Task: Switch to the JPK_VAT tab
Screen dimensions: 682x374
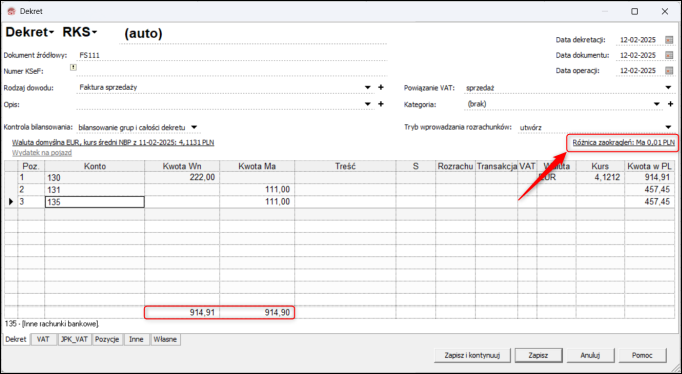Action: (75, 340)
